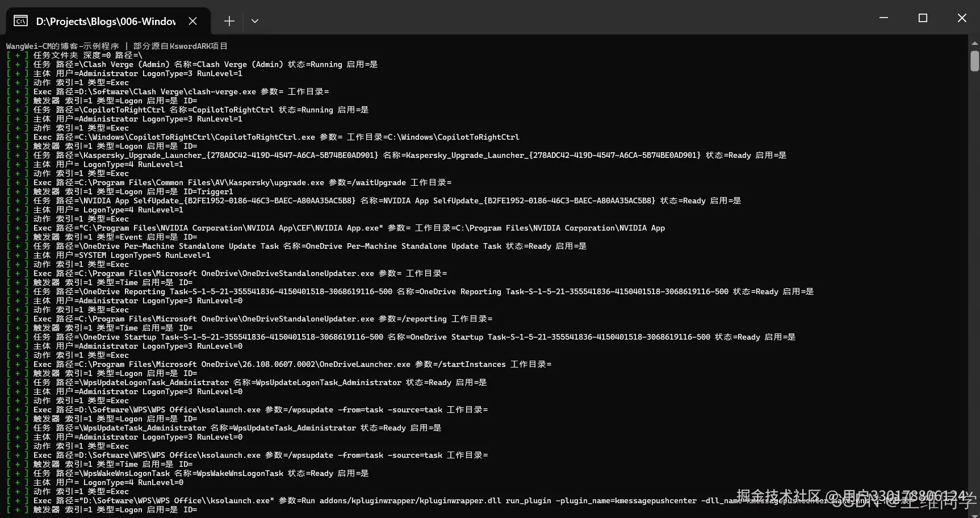980x518 pixels.
Task: Click the terminal scrollbar thumb
Action: (x=975, y=61)
